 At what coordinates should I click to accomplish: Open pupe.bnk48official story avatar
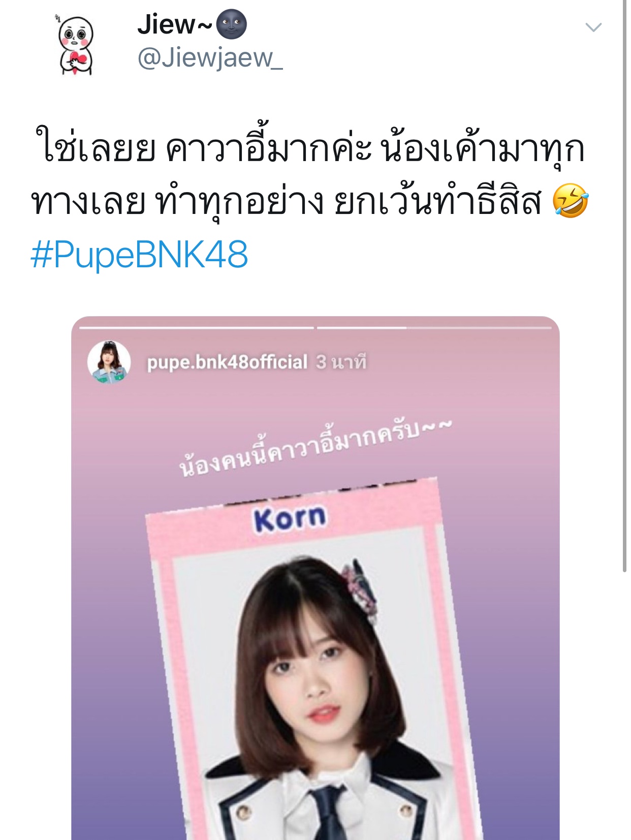point(109,362)
